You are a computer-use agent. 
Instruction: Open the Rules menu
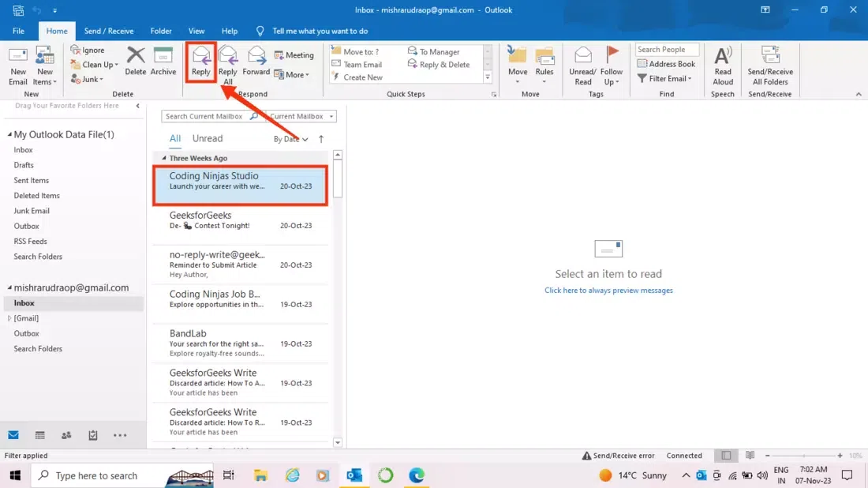tap(544, 66)
